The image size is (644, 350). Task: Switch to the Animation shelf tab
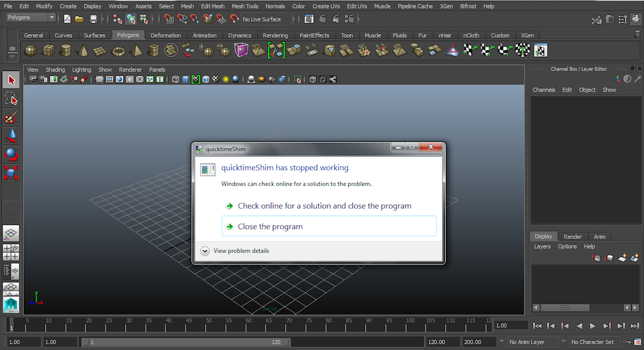click(204, 35)
